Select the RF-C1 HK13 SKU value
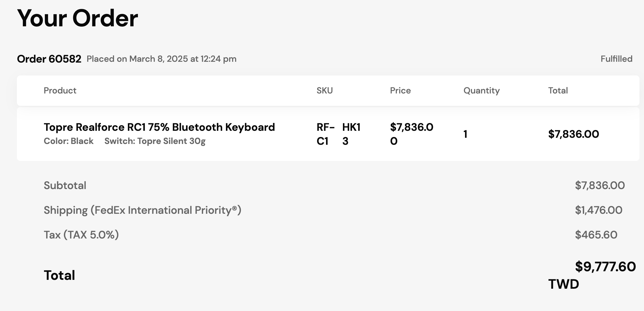This screenshot has height=311, width=644. (339, 134)
